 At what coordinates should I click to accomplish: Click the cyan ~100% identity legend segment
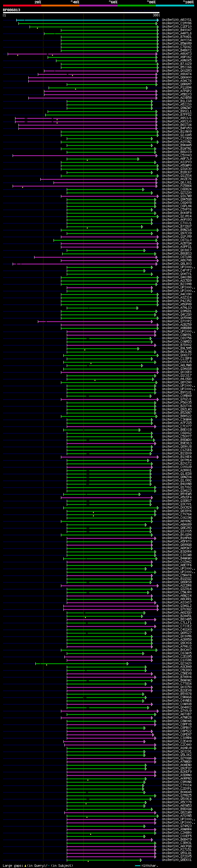(x=175, y=6)
